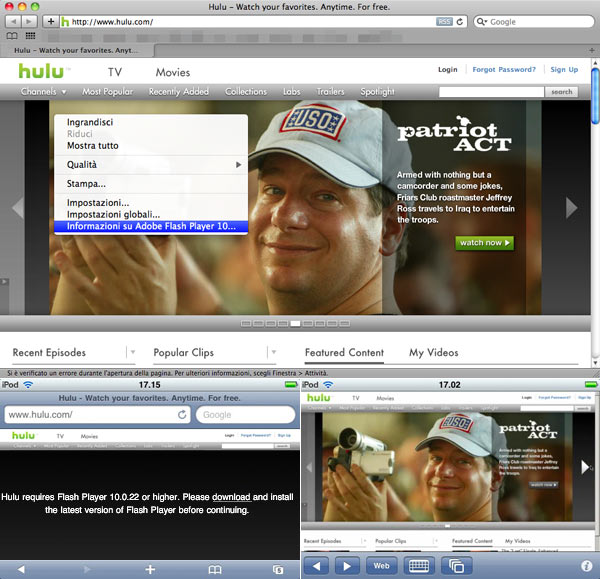
Task: Open the Recent Episodes dropdown arrow
Action: 132,352
